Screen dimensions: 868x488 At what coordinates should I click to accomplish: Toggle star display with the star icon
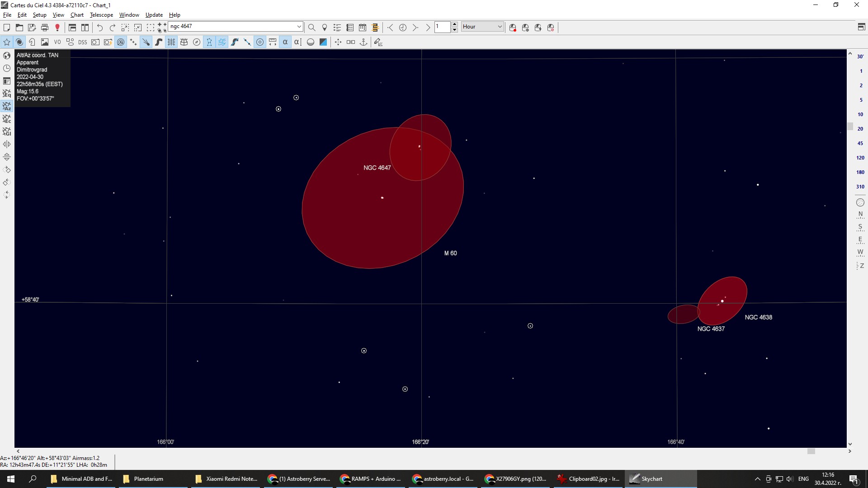point(7,42)
